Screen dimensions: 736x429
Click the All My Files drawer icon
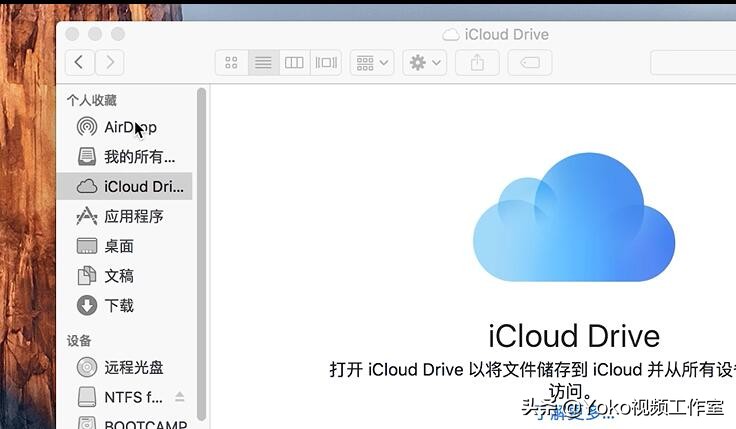click(87, 156)
